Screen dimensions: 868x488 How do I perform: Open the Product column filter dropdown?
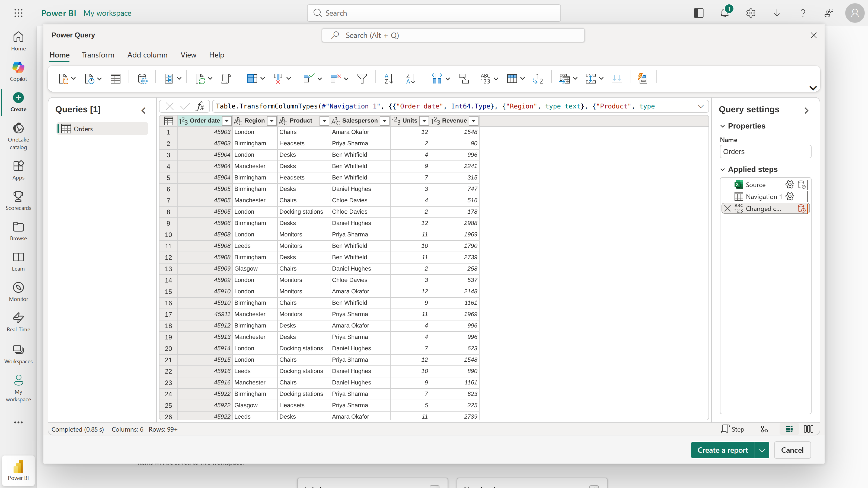(324, 121)
